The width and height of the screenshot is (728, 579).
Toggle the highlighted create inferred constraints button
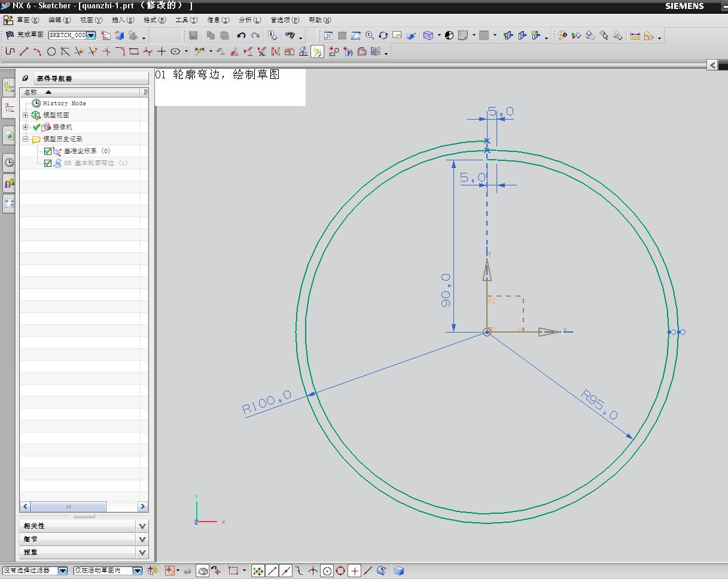click(317, 52)
